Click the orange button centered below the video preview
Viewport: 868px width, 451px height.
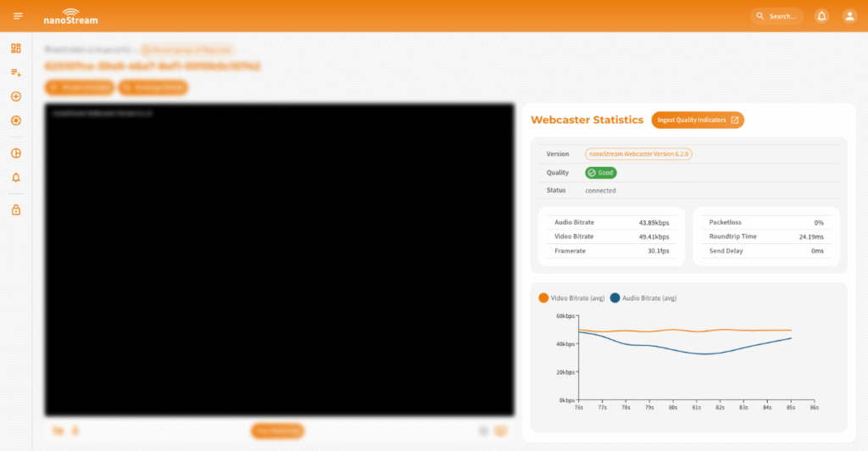(x=277, y=431)
